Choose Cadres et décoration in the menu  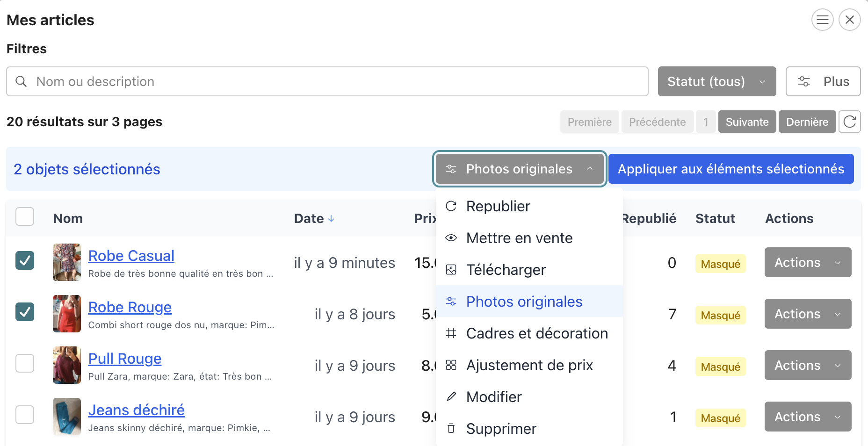537,333
